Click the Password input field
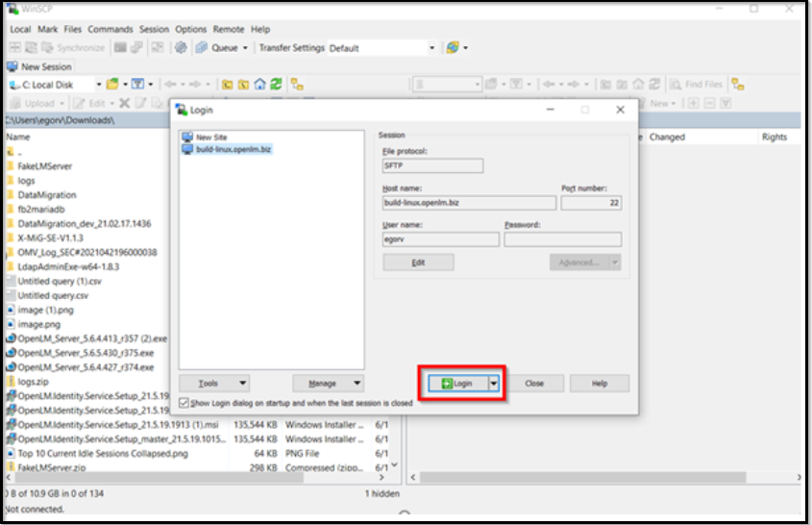Screen dimensions: 812x525 (x=562, y=239)
